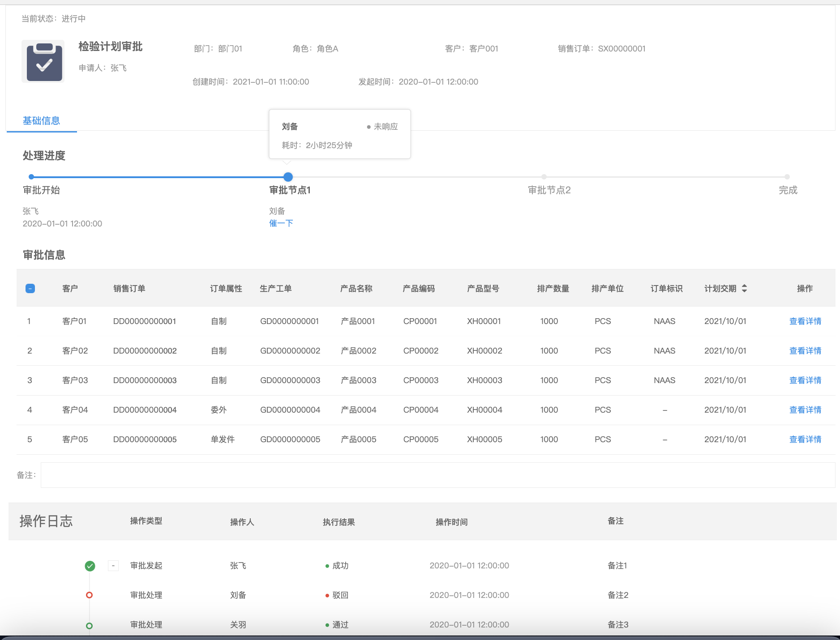
Task: Open 查看详情 for 客户05 row
Action: (805, 439)
